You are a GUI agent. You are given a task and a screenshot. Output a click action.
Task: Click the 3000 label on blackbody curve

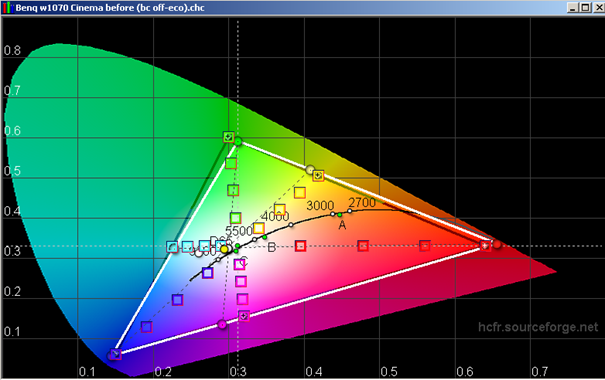point(320,206)
